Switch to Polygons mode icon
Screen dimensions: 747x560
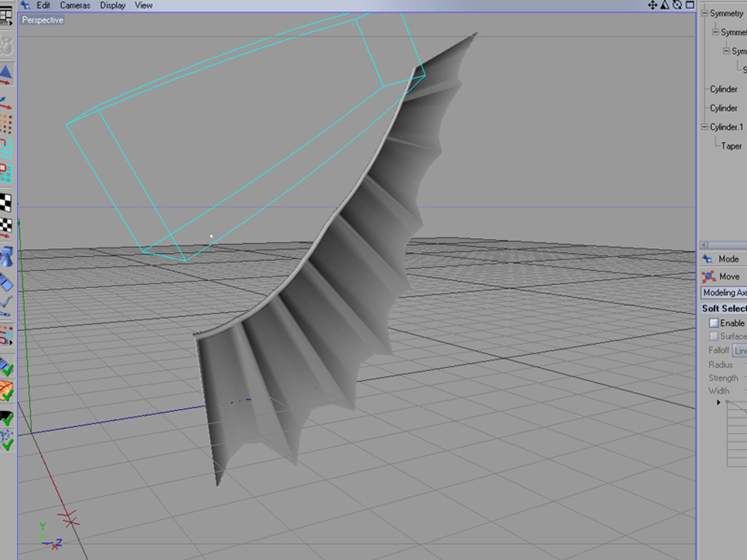coord(6,173)
